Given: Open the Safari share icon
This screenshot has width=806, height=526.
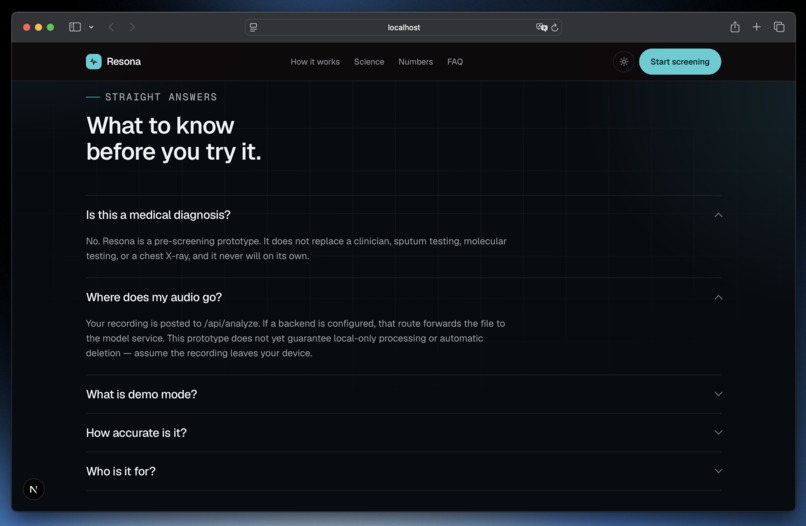Looking at the screenshot, I should [735, 27].
